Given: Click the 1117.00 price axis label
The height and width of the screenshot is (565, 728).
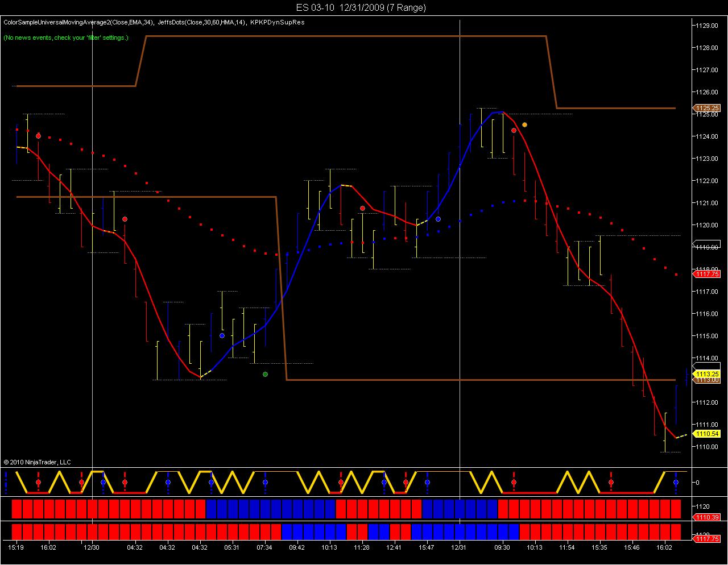Looking at the screenshot, I should 708,292.
